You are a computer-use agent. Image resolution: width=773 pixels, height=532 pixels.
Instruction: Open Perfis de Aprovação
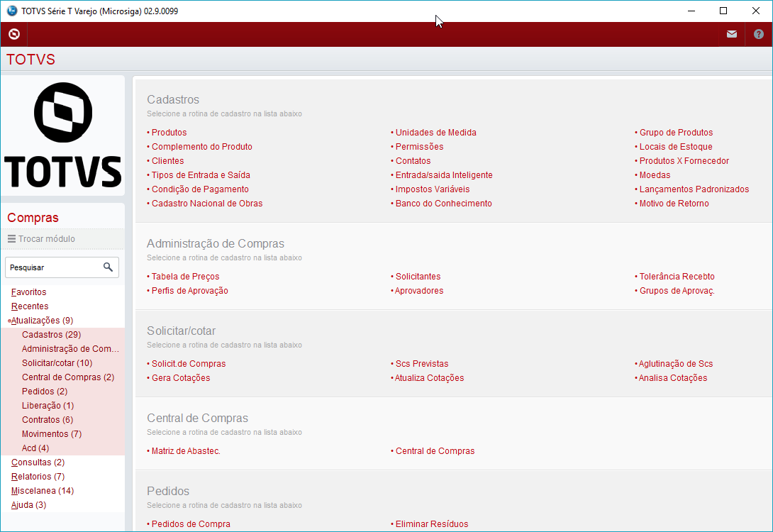(190, 291)
